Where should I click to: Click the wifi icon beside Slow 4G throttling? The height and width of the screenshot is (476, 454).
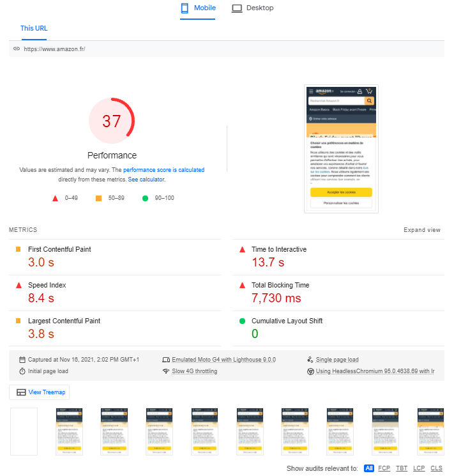(x=166, y=371)
